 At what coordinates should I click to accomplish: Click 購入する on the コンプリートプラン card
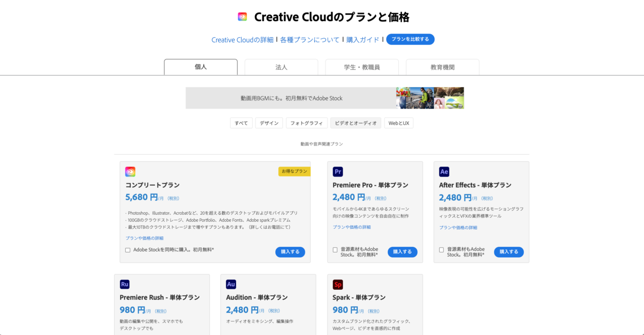coord(290,252)
